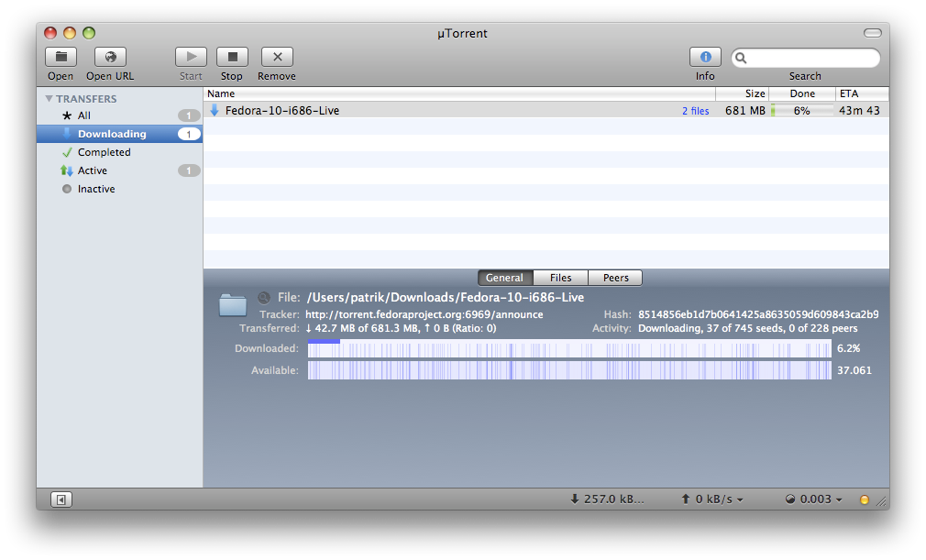Sort the list by ETA column

click(x=862, y=93)
